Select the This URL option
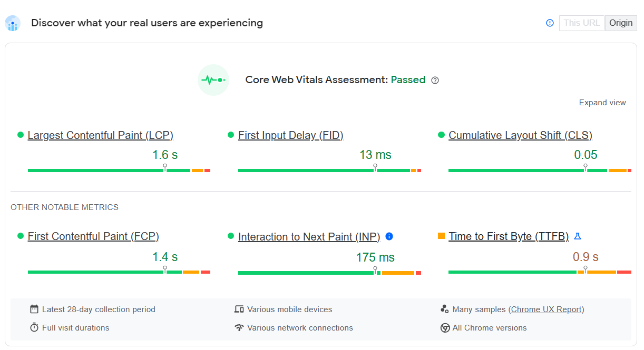This screenshot has width=644, height=350. (582, 23)
